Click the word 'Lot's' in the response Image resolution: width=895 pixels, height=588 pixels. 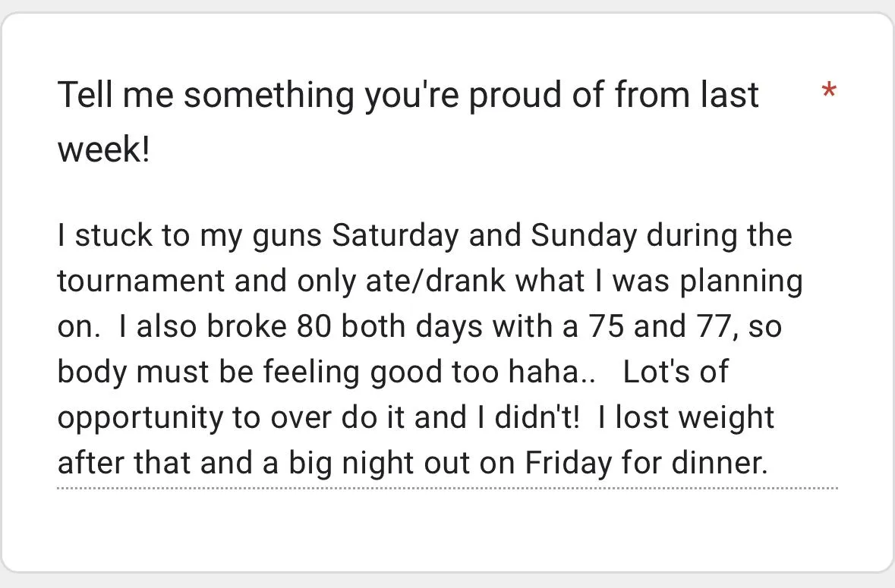coord(660,373)
